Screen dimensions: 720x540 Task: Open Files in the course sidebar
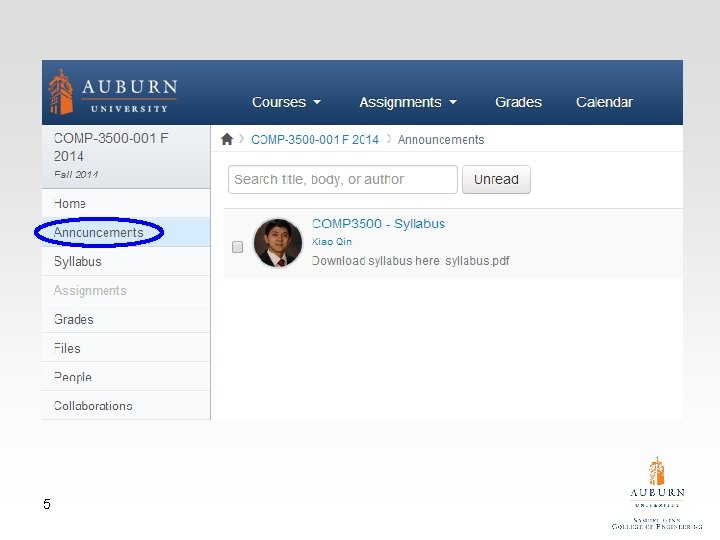[126, 348]
